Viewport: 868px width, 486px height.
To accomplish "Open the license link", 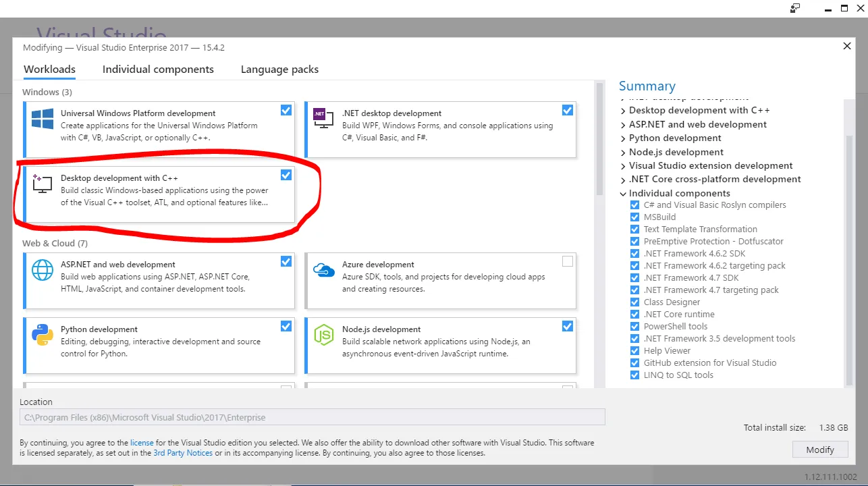I will point(142,443).
